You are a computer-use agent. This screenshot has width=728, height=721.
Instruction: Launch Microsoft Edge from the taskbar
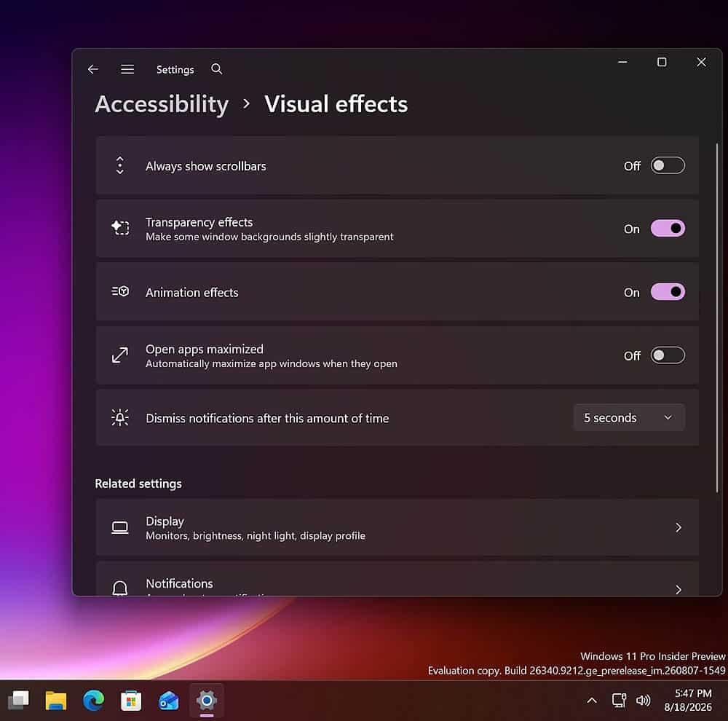(93, 700)
